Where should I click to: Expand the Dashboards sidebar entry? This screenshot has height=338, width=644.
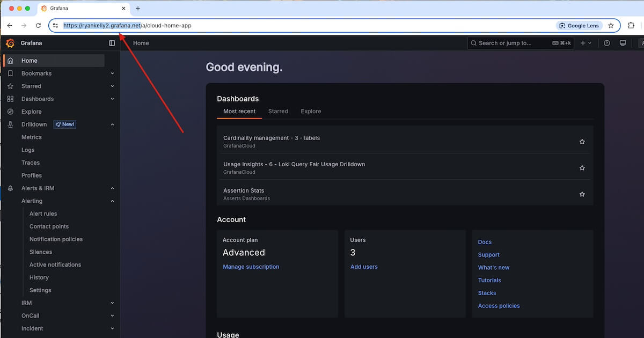tap(112, 99)
